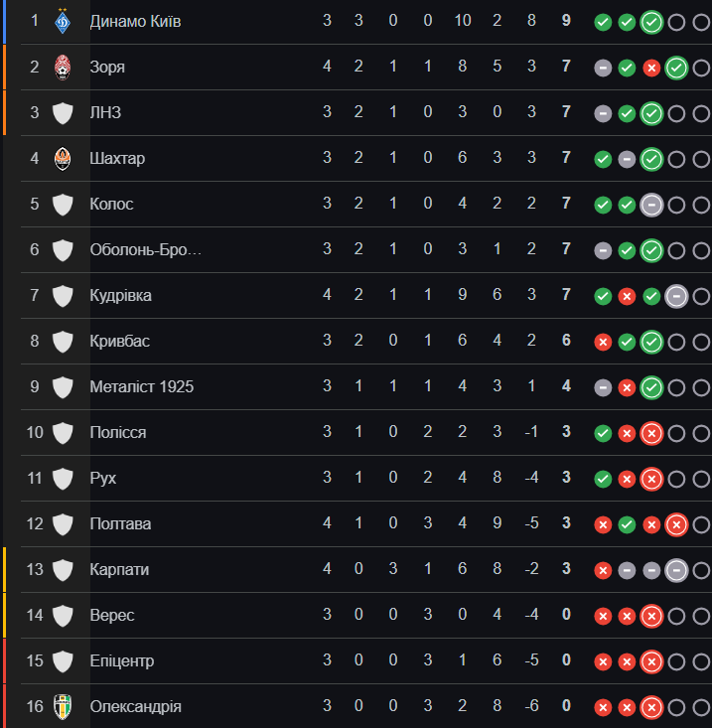This screenshot has width=712, height=728.
Task: Open the Оболонь-Бро… team page
Action: (x=145, y=250)
